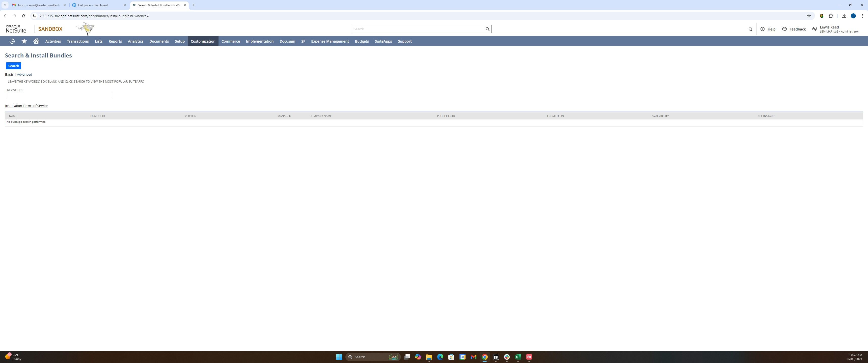Open the Help question mark icon

(763, 29)
